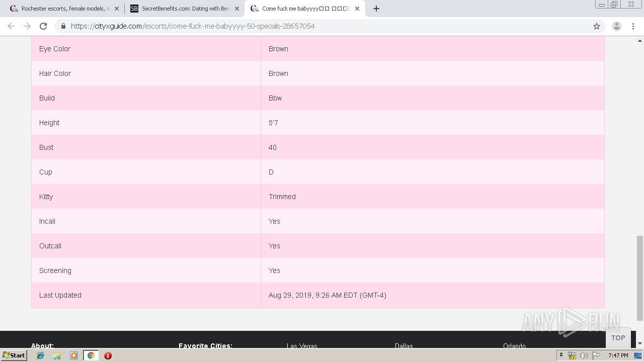Click the browser back arrow
Screen dimensions: 644x362
point(11,26)
